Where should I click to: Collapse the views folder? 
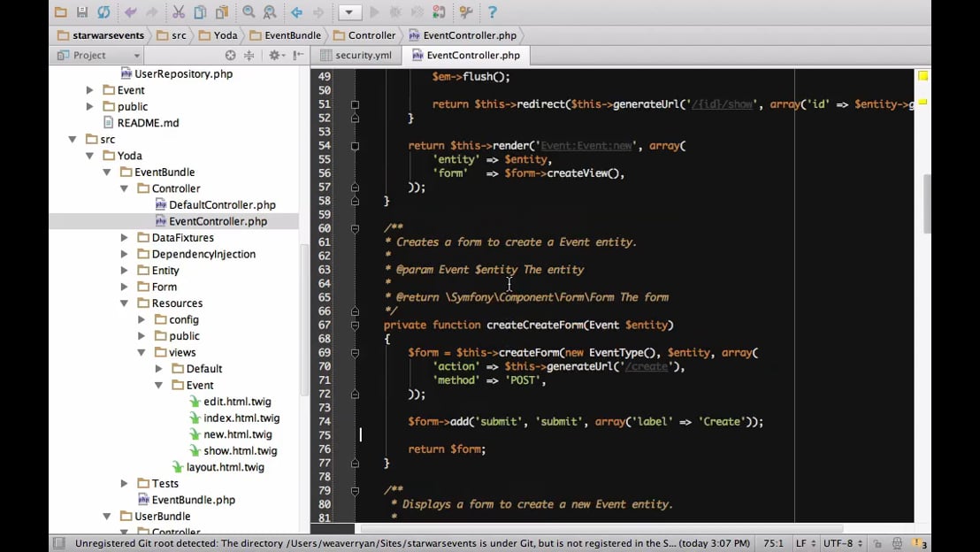(142, 352)
